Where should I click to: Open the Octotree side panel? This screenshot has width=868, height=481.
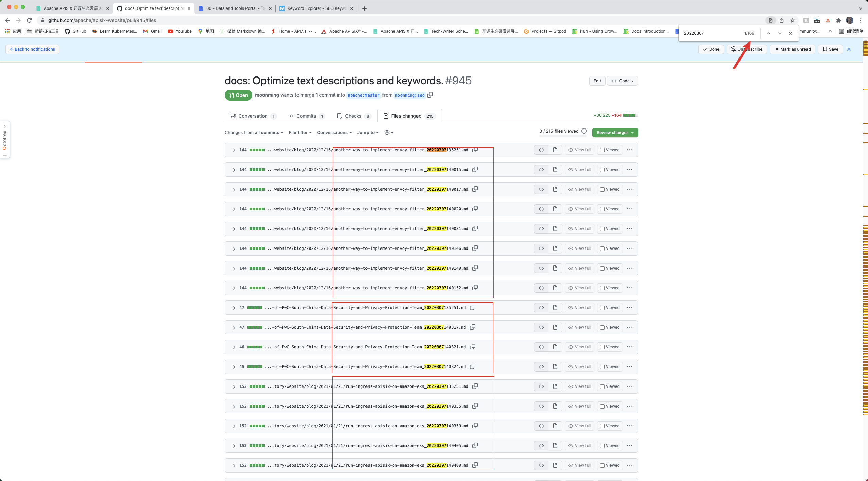coord(5,139)
